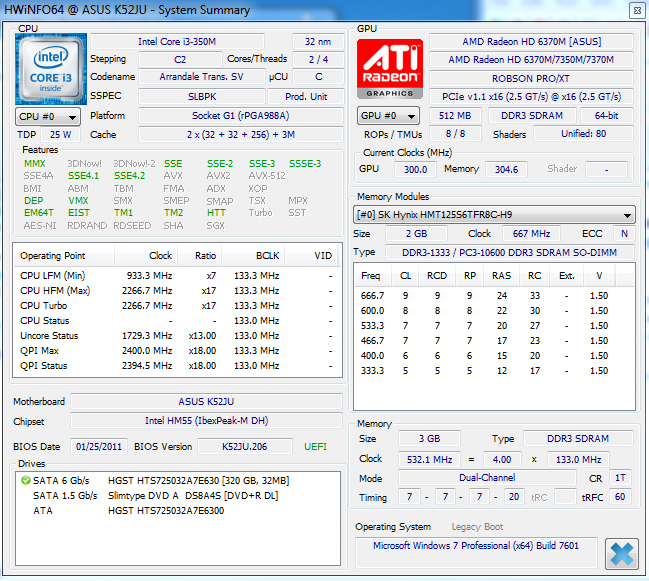Click the Socket G1 (rPGA988A) platform field
The height and width of the screenshot is (581, 649).
pos(240,115)
